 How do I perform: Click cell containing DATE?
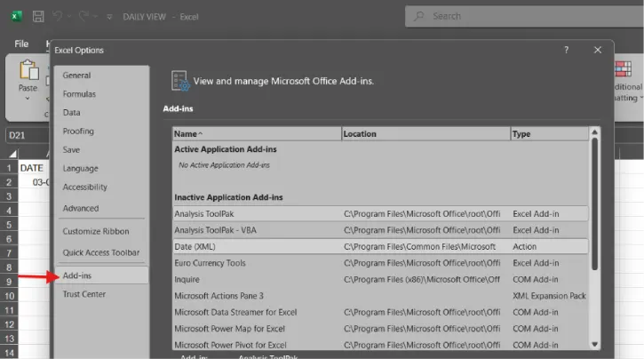coord(34,168)
